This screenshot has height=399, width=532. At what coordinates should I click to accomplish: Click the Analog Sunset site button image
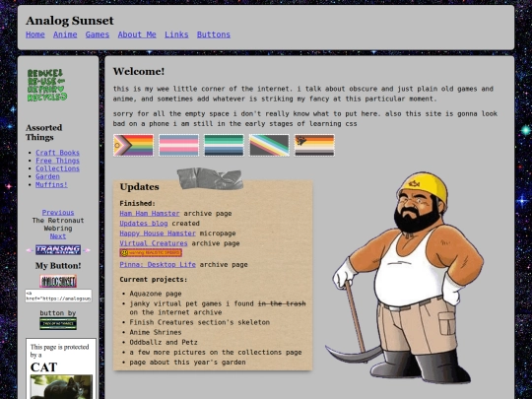58,281
